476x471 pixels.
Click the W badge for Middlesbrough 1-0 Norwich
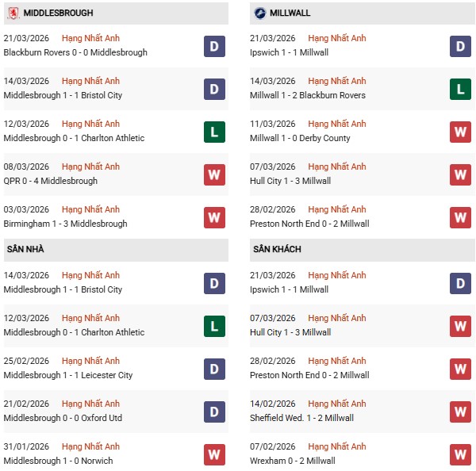click(213, 454)
